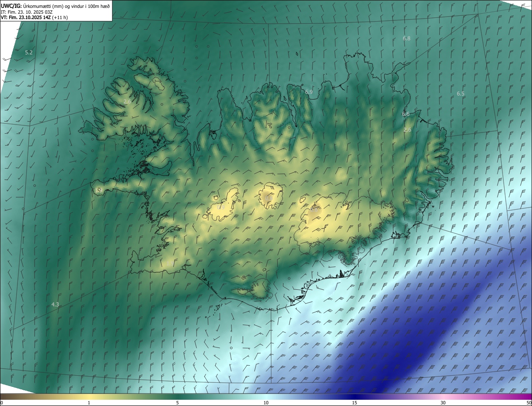
Task: Click the 6.6 value label on the map
Action: 406,114
